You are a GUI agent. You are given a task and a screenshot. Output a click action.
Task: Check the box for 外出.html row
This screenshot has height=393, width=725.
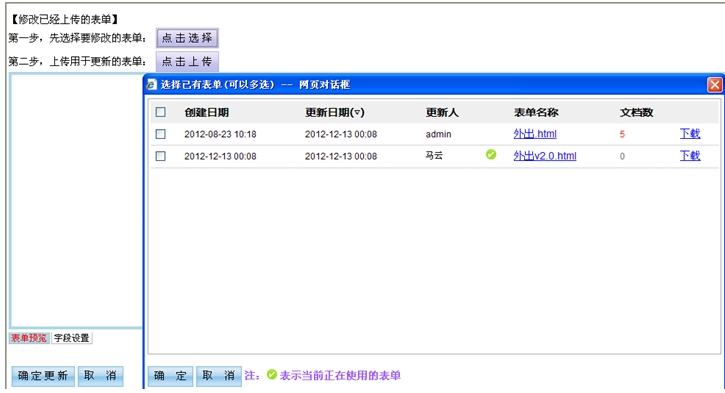tap(160, 134)
